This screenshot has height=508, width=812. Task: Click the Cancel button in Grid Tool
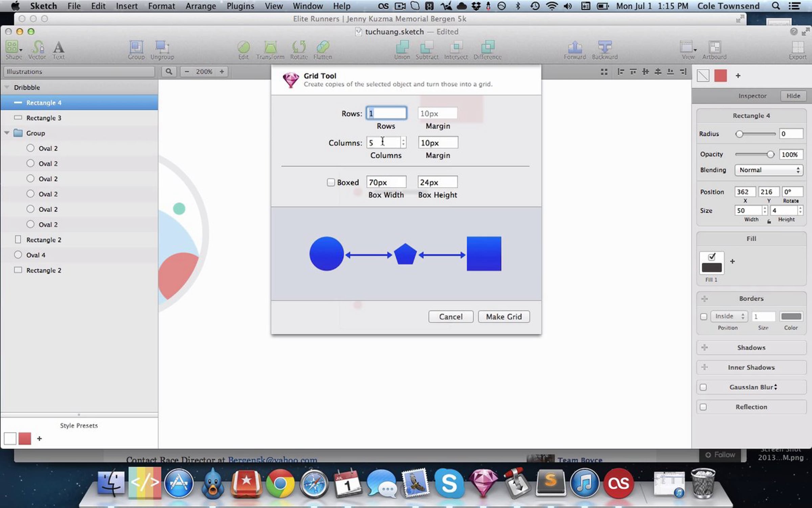click(x=450, y=317)
